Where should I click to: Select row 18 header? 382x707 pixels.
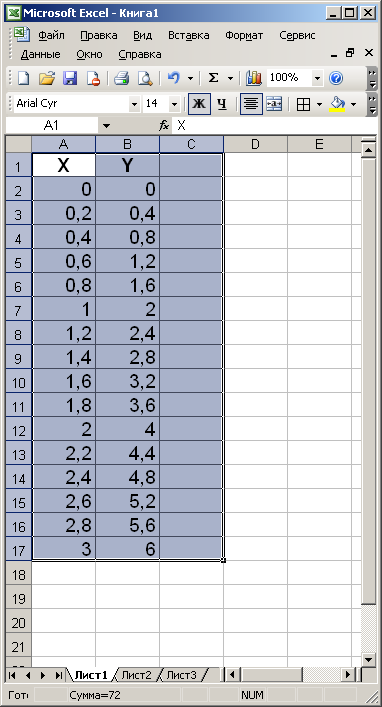click(x=18, y=574)
